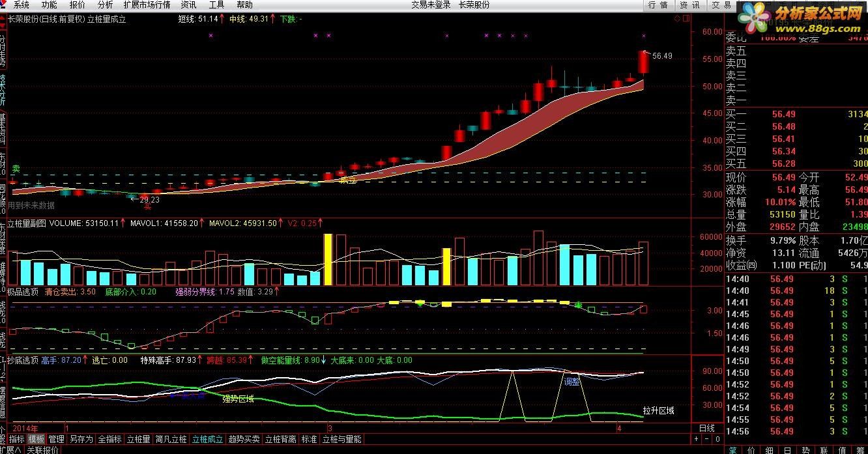868x454 pixels.
Task: Click the 14:56 trade tick row
Action: pos(796,431)
